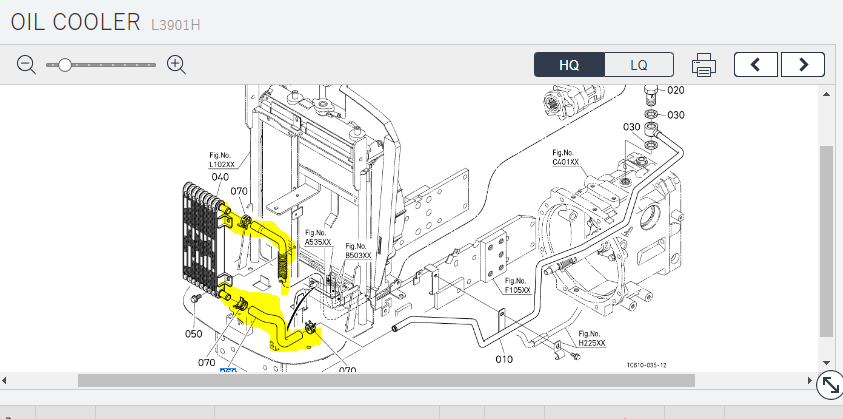This screenshot has height=419, width=843.
Task: Click the zoom level slider handle
Action: coord(65,65)
